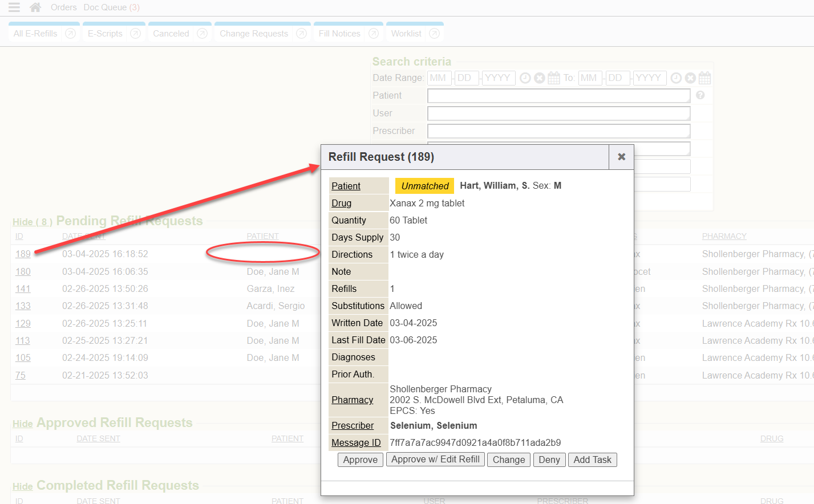
Task: Go to Home via house icon
Action: pyautogui.click(x=35, y=7)
